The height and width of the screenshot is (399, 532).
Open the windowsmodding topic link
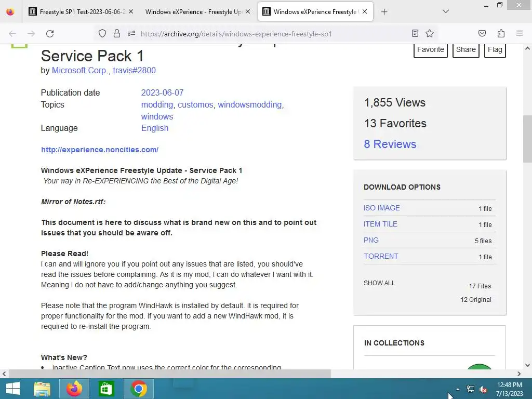coord(250,104)
